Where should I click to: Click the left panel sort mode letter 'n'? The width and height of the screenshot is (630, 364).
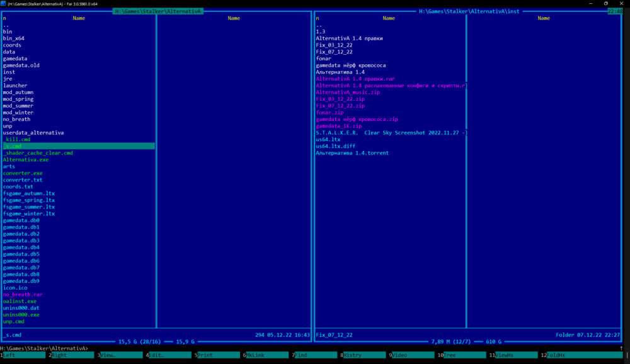[x=4, y=18]
